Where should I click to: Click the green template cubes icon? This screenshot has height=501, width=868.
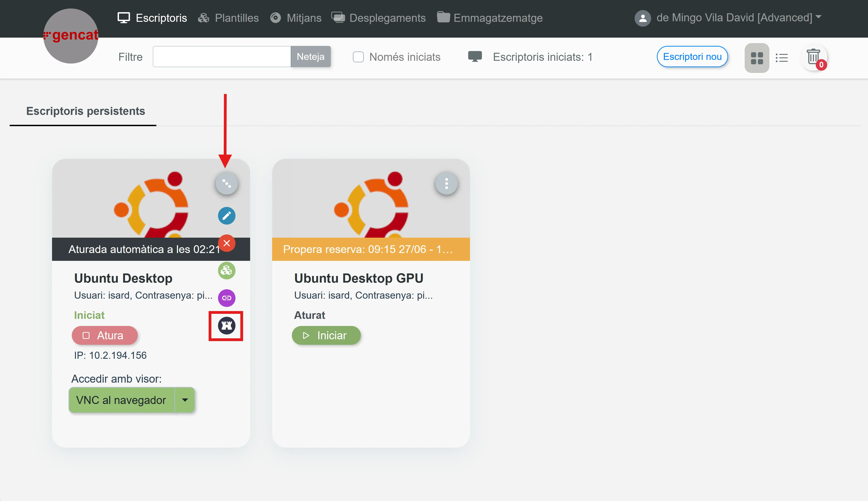tap(227, 271)
